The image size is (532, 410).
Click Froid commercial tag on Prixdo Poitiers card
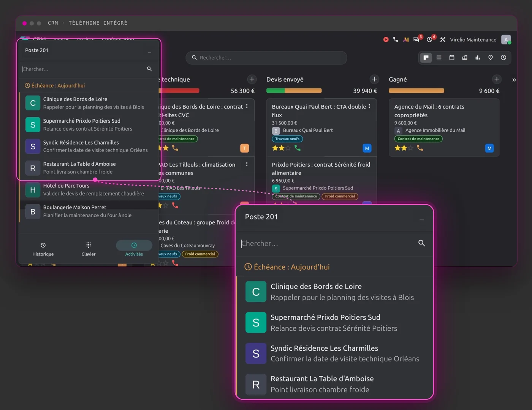coord(340,196)
